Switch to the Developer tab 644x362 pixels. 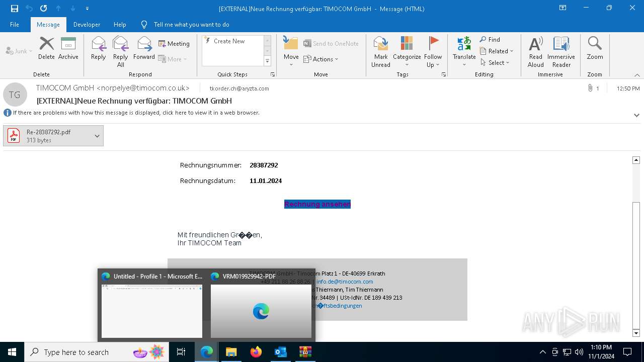[x=87, y=25]
